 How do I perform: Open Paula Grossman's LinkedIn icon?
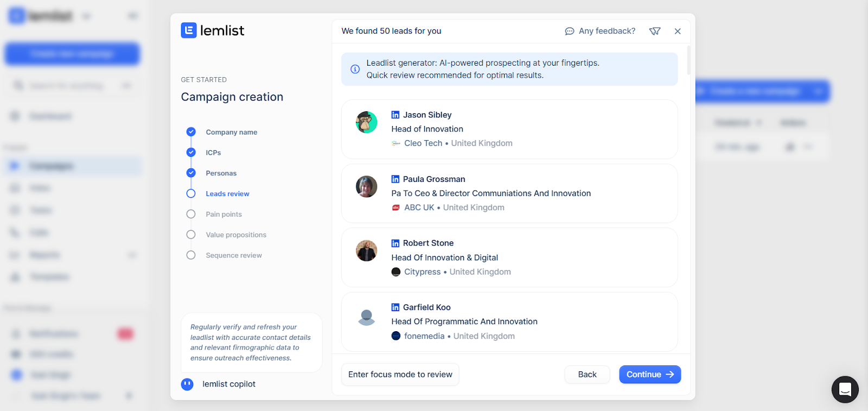[x=395, y=179]
